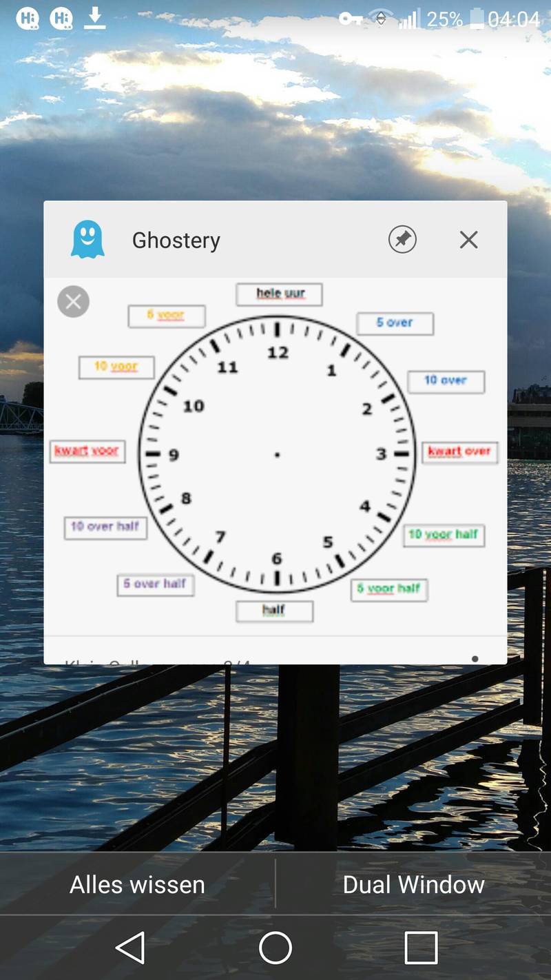Image resolution: width=551 pixels, height=980 pixels.
Task: Tap the page indicator dot
Action: [475, 659]
